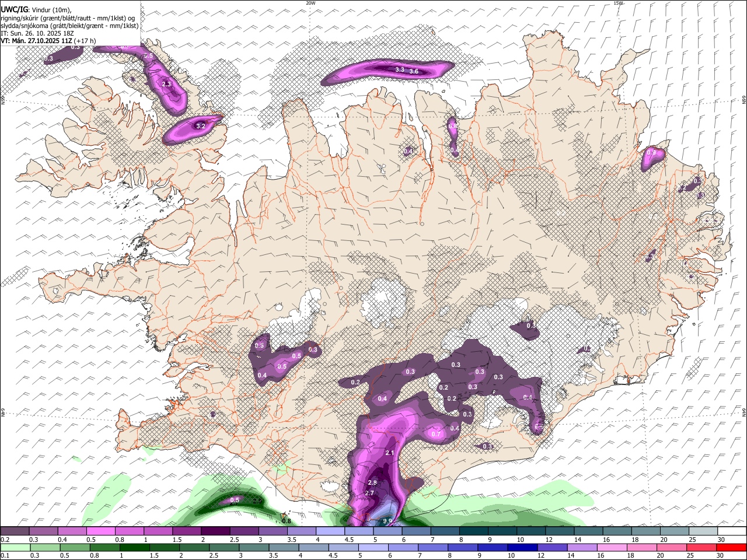The height and width of the screenshot is (560, 747).
Task: Click the UWC/IG title text
Action: [x=14, y=10]
